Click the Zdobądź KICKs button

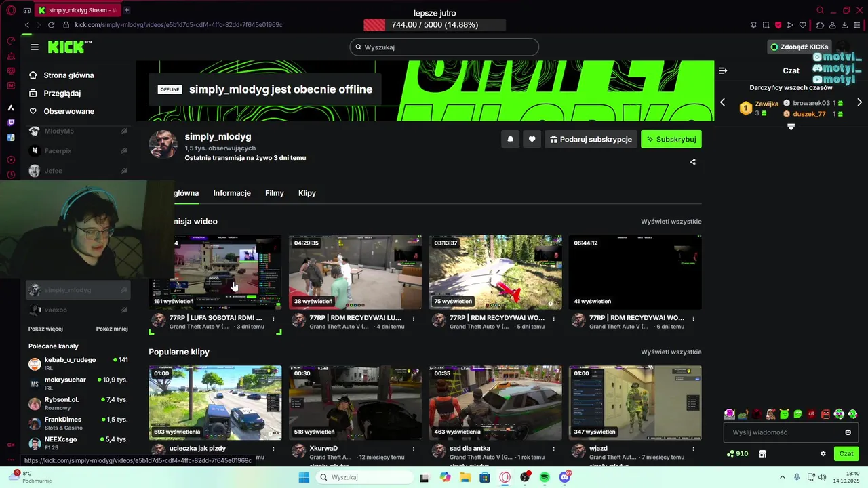[800, 47]
